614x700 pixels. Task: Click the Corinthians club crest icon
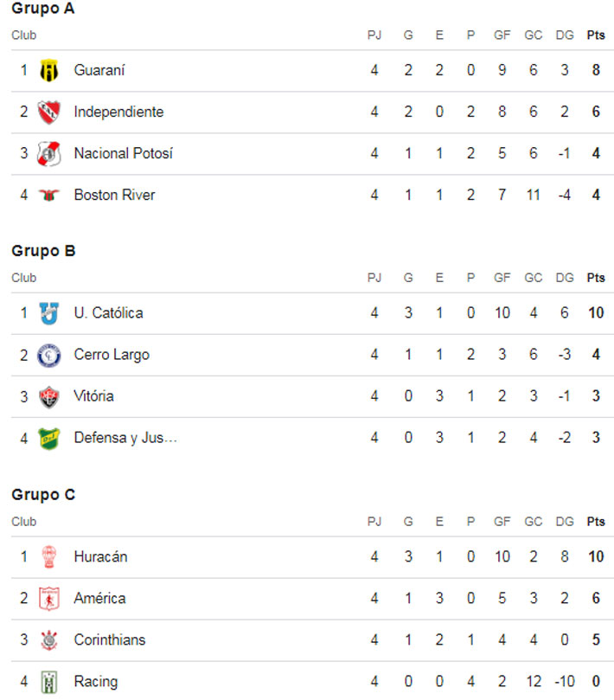[49, 640]
